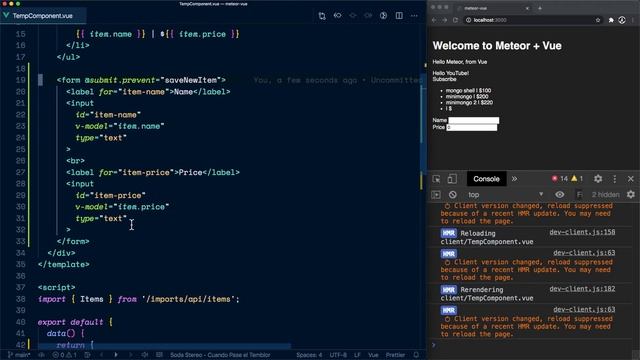
Task: Click the previous track arrow in status bar
Action: (x=102, y=355)
